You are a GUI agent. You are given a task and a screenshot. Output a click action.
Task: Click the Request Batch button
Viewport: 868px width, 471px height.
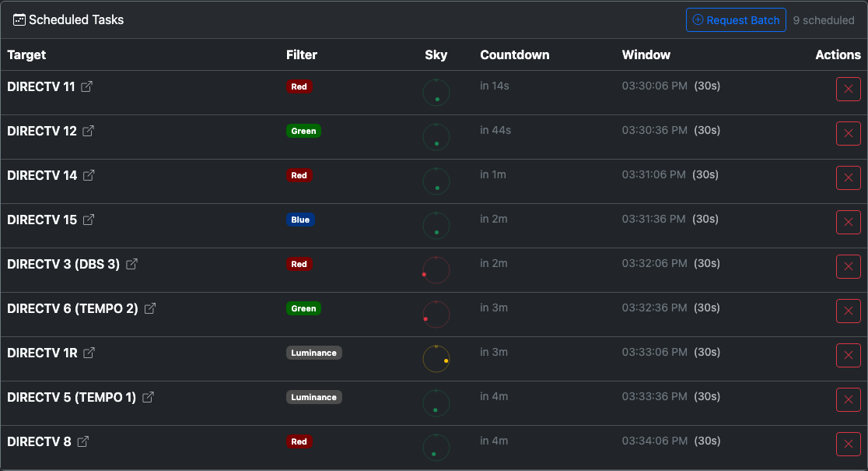tap(736, 20)
